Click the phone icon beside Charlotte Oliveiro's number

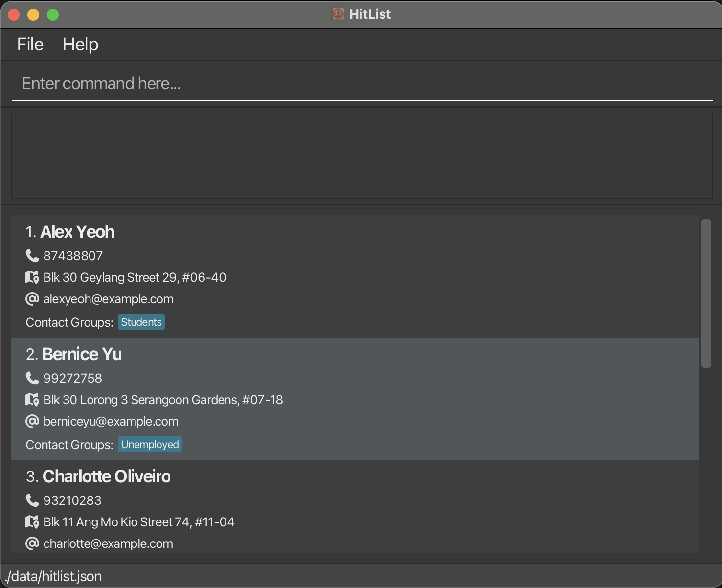pyautogui.click(x=32, y=500)
